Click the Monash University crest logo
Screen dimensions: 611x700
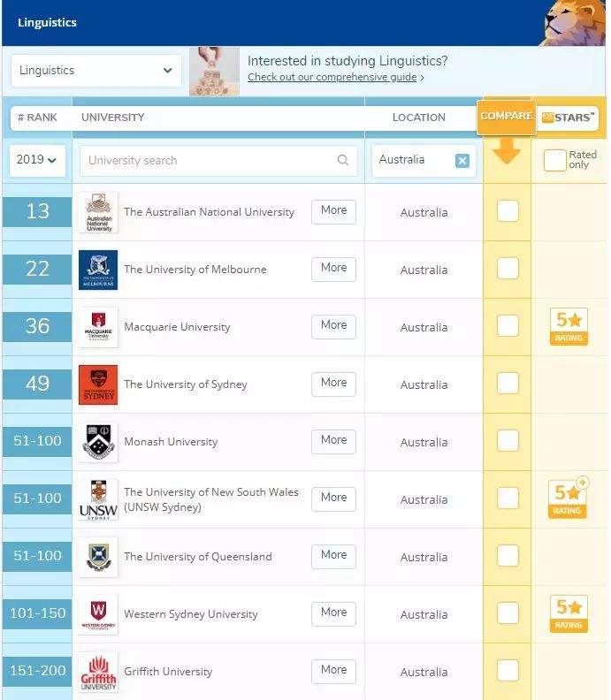pos(98,442)
